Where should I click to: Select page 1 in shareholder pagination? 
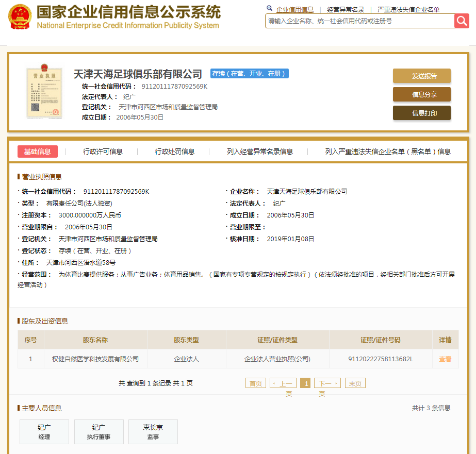click(305, 383)
